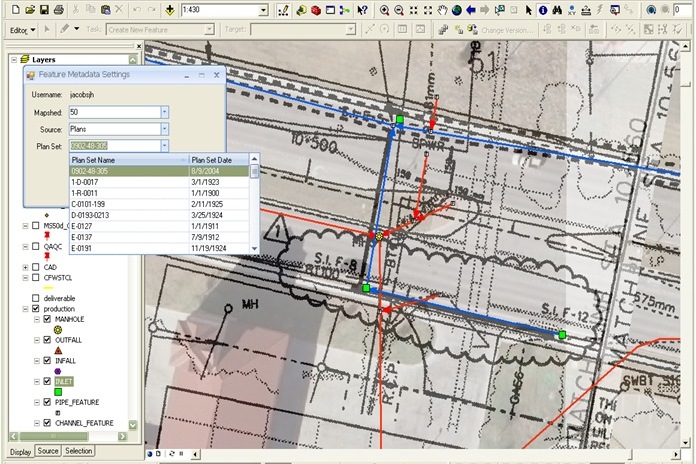696x464 pixels.
Task: Click the New map document icon
Action: (x=16, y=9)
